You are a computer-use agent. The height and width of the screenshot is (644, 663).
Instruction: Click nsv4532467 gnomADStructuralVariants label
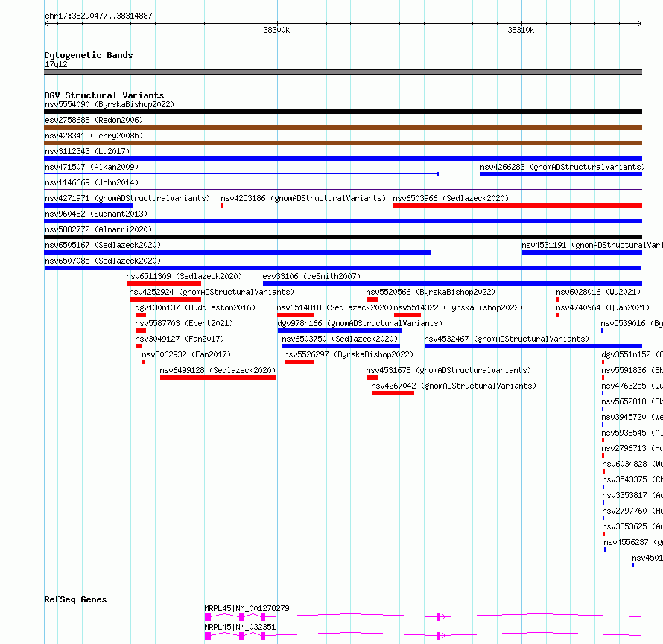(507, 339)
